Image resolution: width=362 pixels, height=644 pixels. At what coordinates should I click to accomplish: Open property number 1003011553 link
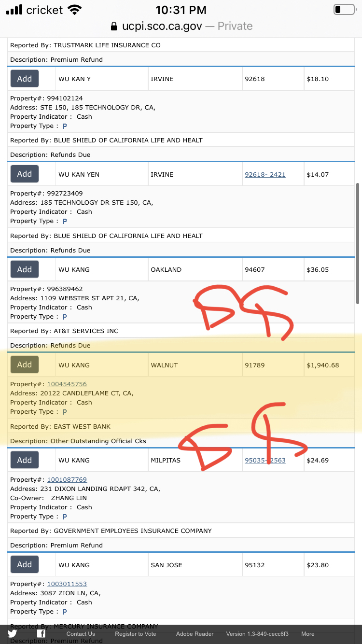(67, 584)
